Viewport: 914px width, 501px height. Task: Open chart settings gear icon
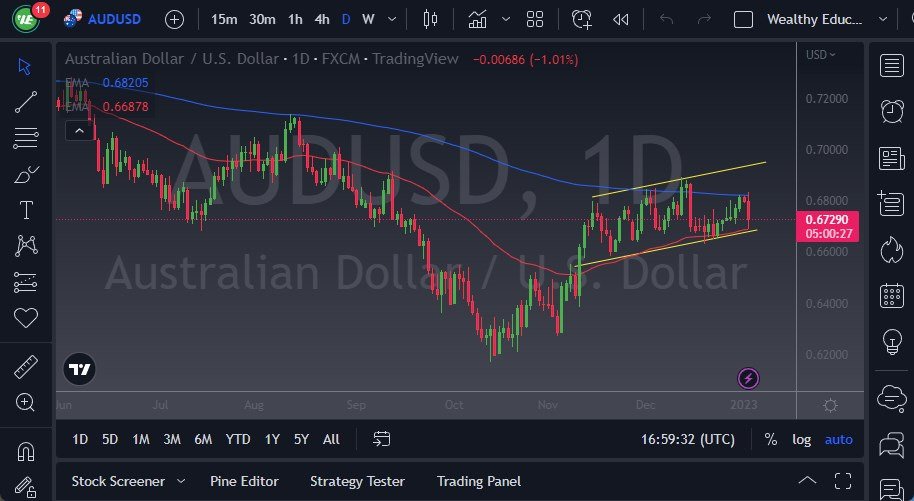[831, 405]
